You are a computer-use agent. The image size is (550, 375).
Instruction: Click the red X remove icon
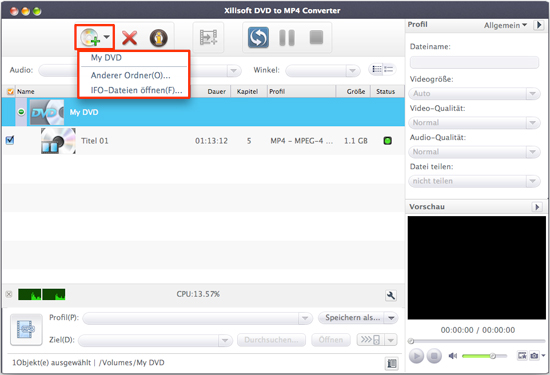pos(129,38)
